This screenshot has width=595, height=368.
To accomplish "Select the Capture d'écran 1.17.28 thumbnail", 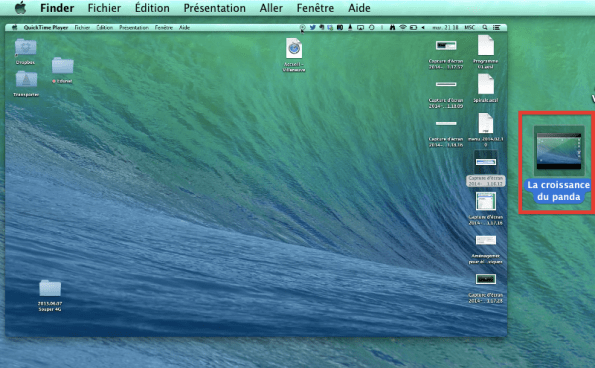I will click(x=486, y=279).
